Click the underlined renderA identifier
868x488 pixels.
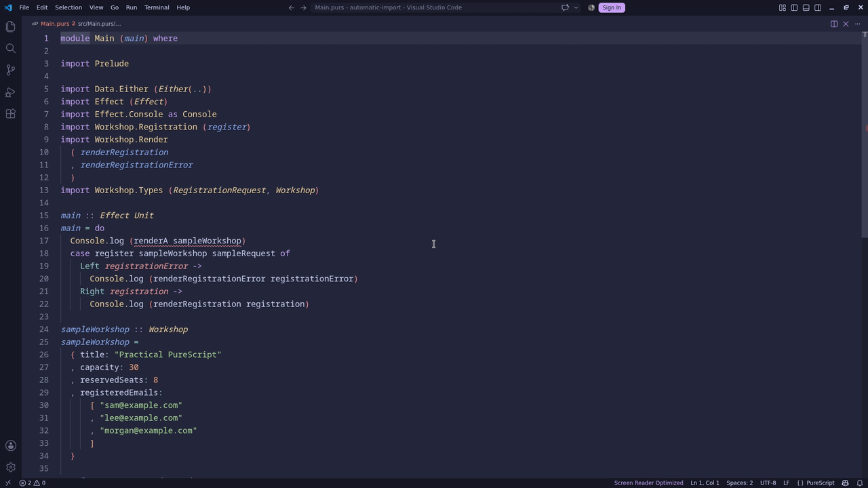tap(151, 241)
